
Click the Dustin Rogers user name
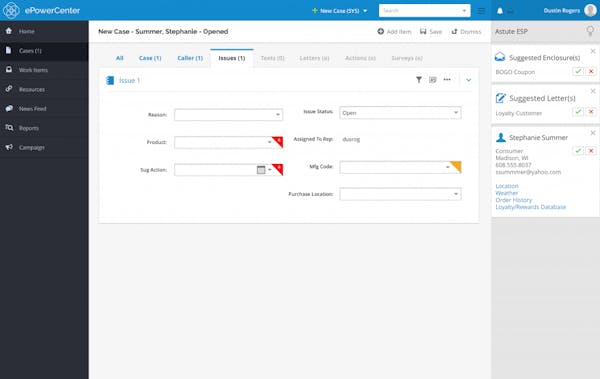562,11
